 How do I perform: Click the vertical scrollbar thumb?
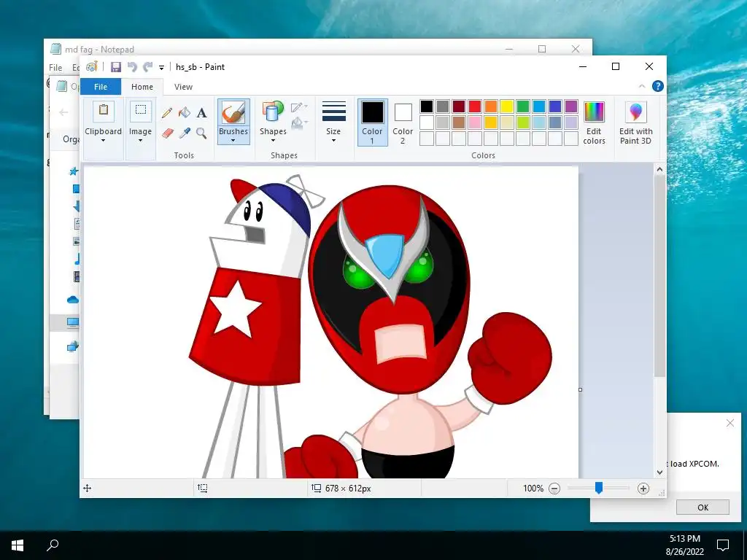(659, 276)
